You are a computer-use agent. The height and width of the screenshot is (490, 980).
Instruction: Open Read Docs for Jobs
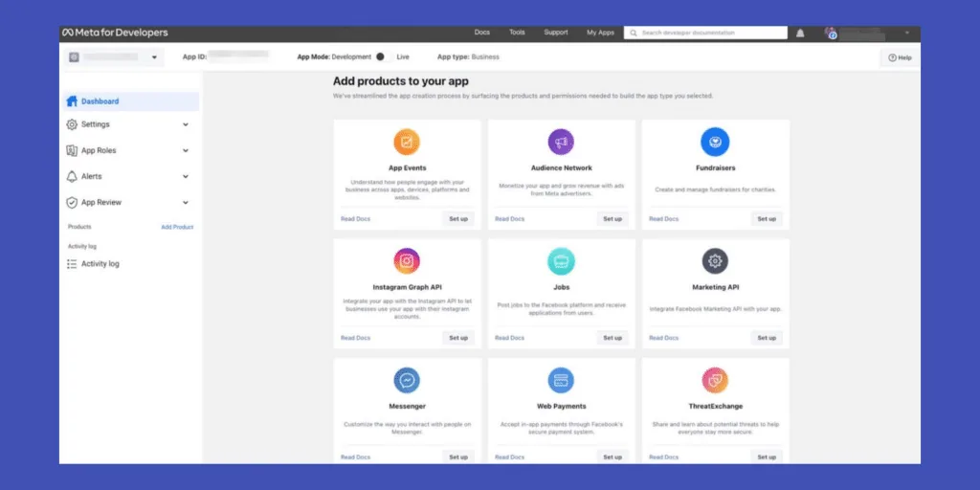point(510,338)
